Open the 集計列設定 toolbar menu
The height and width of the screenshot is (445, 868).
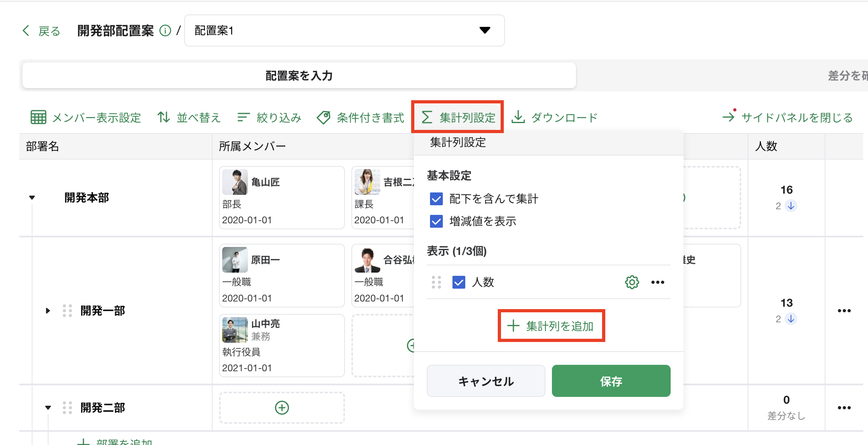(458, 117)
